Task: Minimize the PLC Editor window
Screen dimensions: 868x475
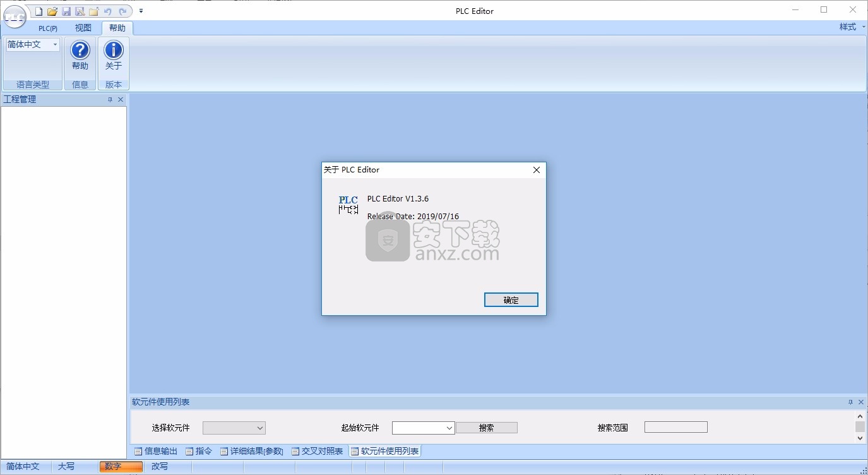Action: (795, 10)
